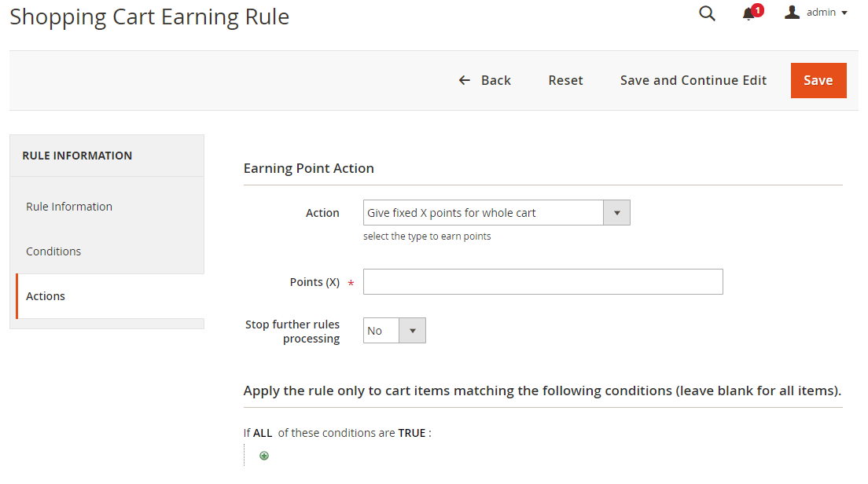This screenshot has width=868, height=484.
Task: Click the red notification count badge
Action: point(757,10)
